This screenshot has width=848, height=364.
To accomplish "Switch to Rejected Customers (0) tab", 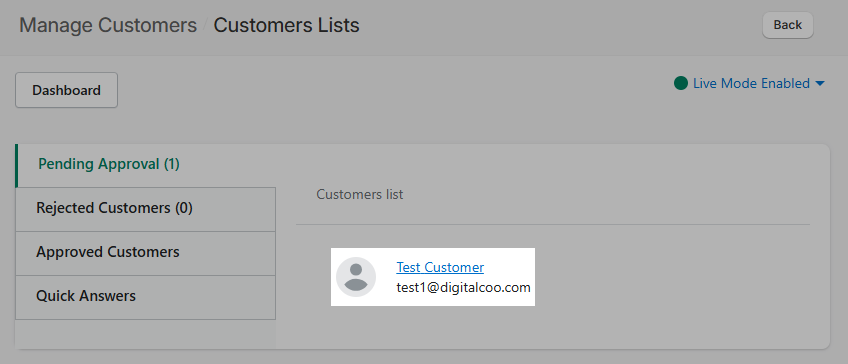I will click(145, 209).
